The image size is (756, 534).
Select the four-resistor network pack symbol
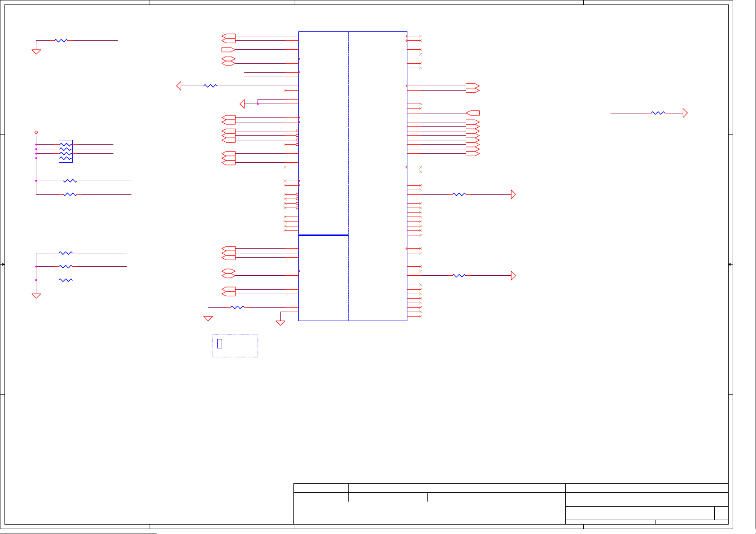coord(66,151)
